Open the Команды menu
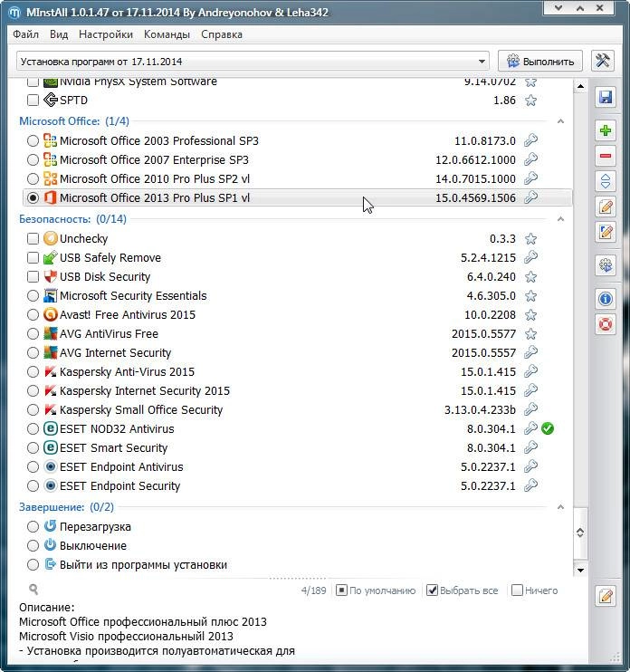Viewport: 630px width, 672px height. click(167, 34)
